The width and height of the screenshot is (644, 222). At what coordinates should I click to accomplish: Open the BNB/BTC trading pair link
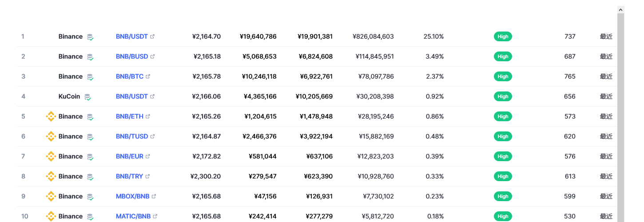[130, 76]
